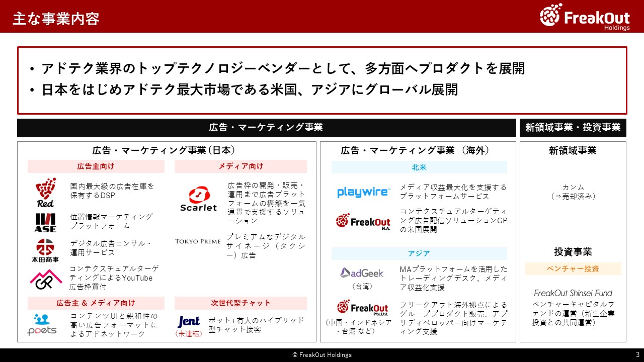
Task: Click the FreakOut Holdings logo in header
Action: [x=585, y=17]
